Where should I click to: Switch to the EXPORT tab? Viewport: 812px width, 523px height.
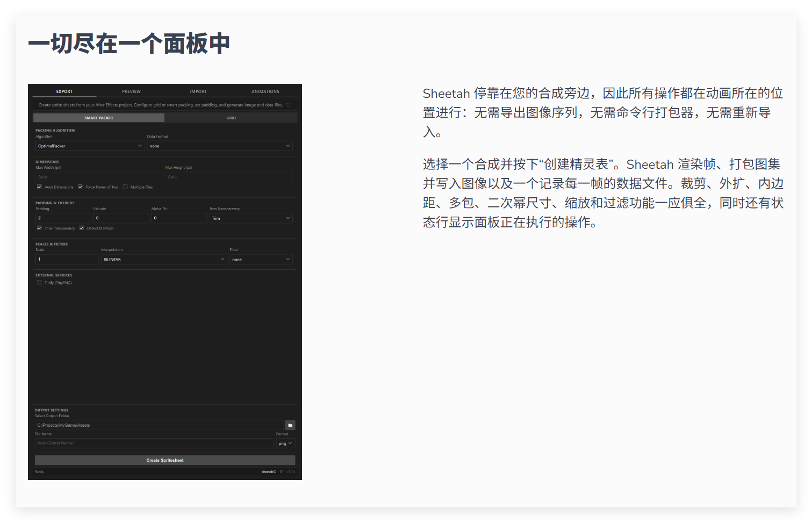tap(64, 91)
